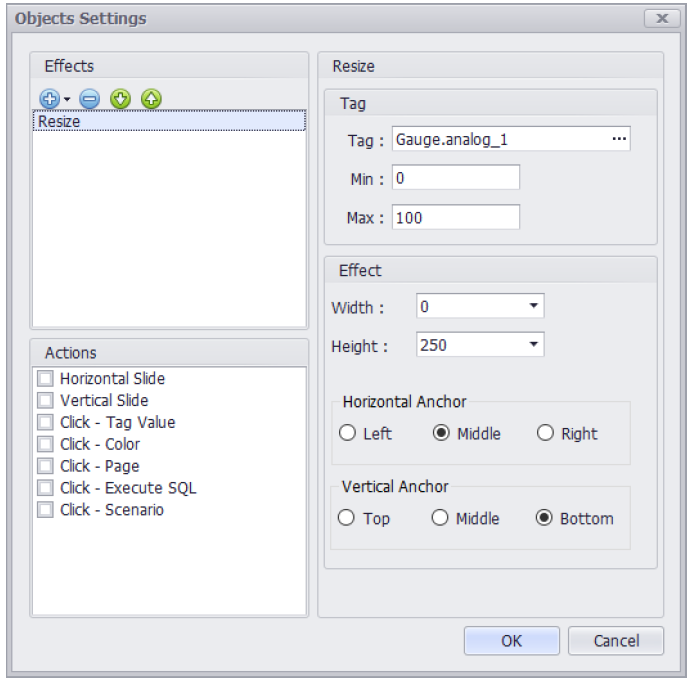Set vertical anchor to Top
Screen dimensions: 696x683
pyautogui.click(x=346, y=517)
